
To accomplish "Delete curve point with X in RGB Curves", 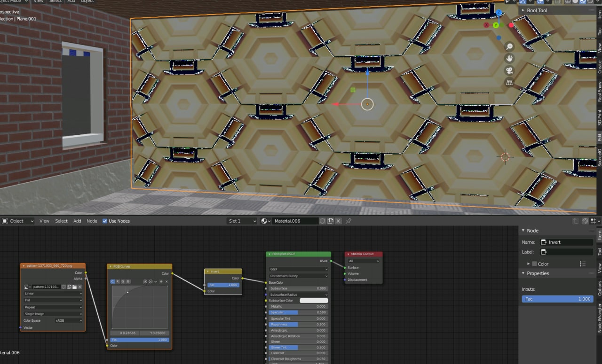I will click(166, 281).
